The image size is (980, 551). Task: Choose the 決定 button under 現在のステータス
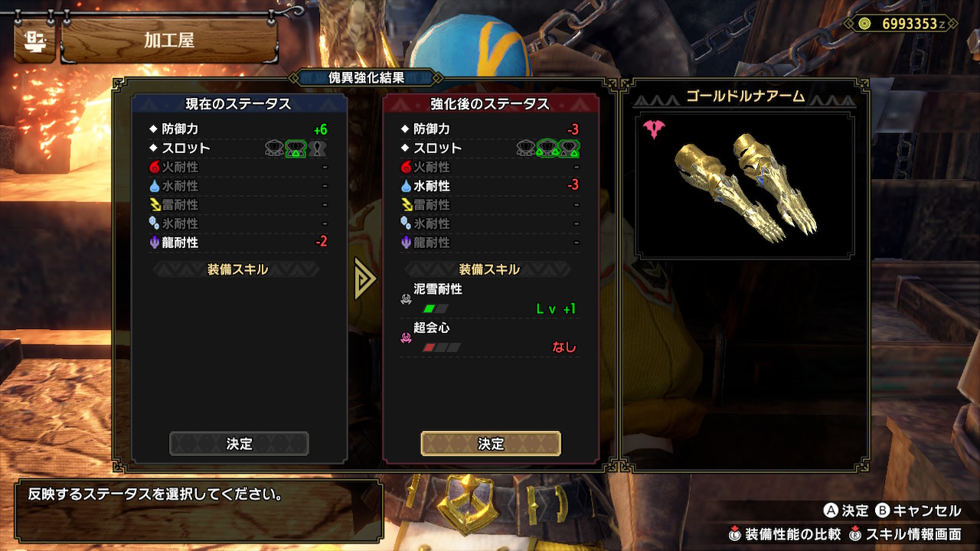[239, 444]
